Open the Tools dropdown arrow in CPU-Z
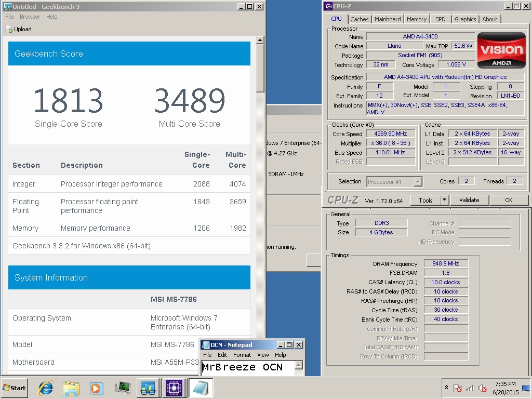Viewport: 532px width, 399px height. pyautogui.click(x=445, y=200)
